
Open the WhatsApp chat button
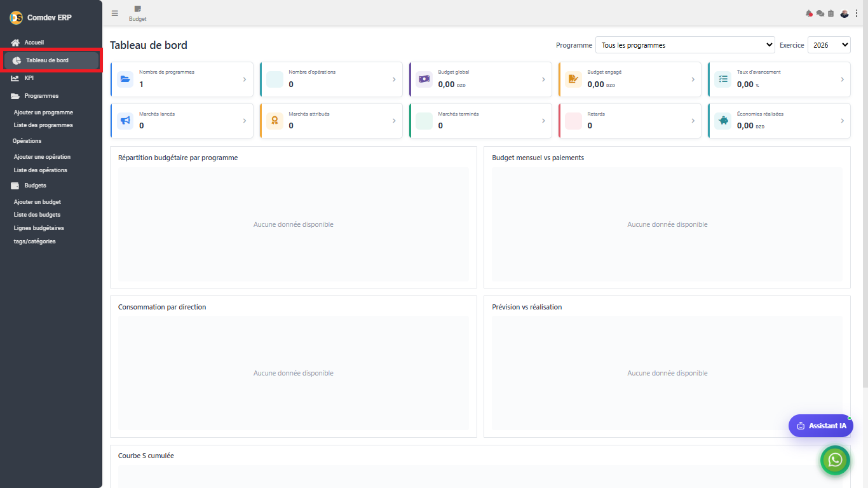point(835,460)
